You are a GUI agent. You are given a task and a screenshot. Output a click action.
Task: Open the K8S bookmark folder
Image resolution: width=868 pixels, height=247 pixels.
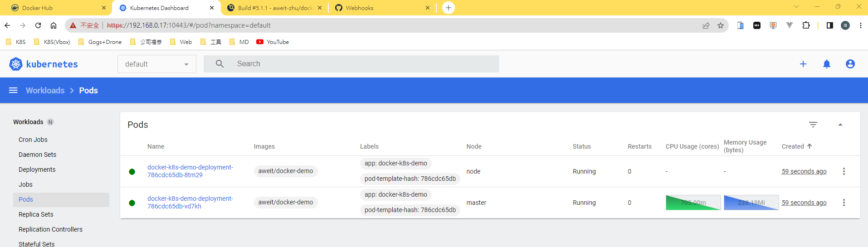[x=16, y=42]
